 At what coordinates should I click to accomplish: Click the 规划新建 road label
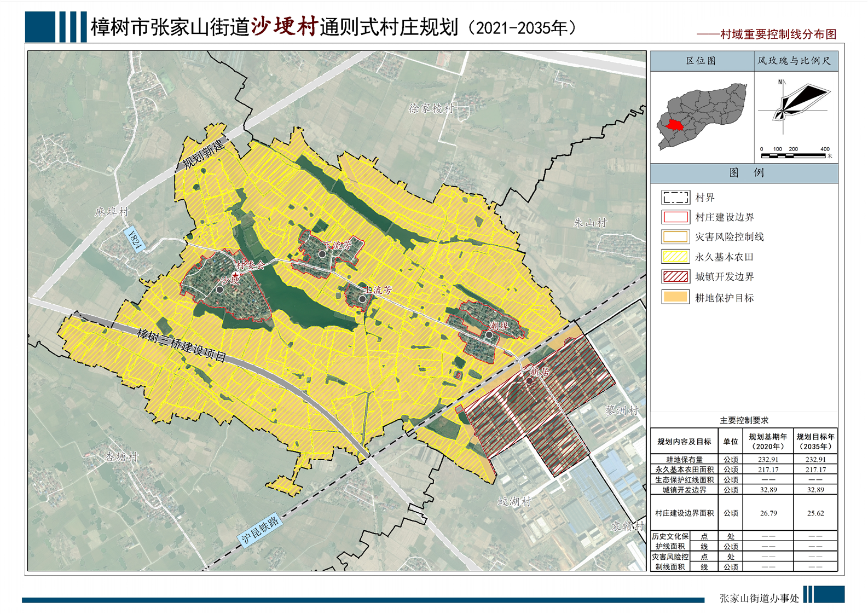click(204, 154)
